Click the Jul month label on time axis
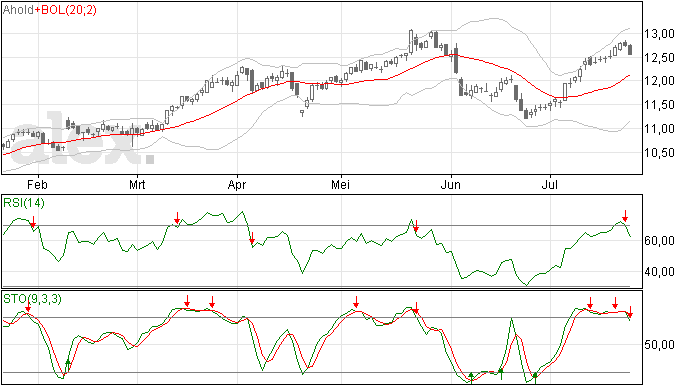Image resolution: width=690 pixels, height=387 pixels. pyautogui.click(x=550, y=184)
